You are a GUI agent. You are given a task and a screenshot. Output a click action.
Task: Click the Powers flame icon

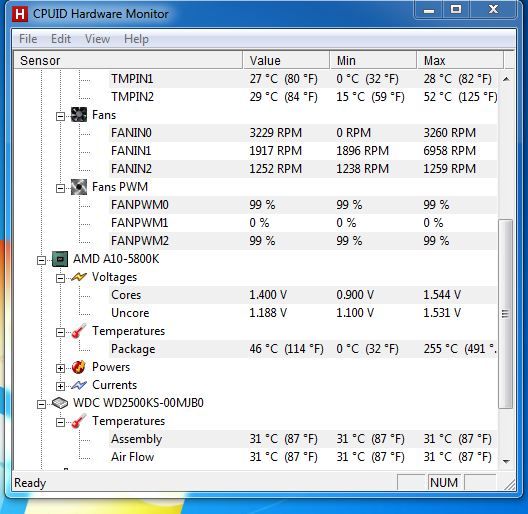[79, 367]
